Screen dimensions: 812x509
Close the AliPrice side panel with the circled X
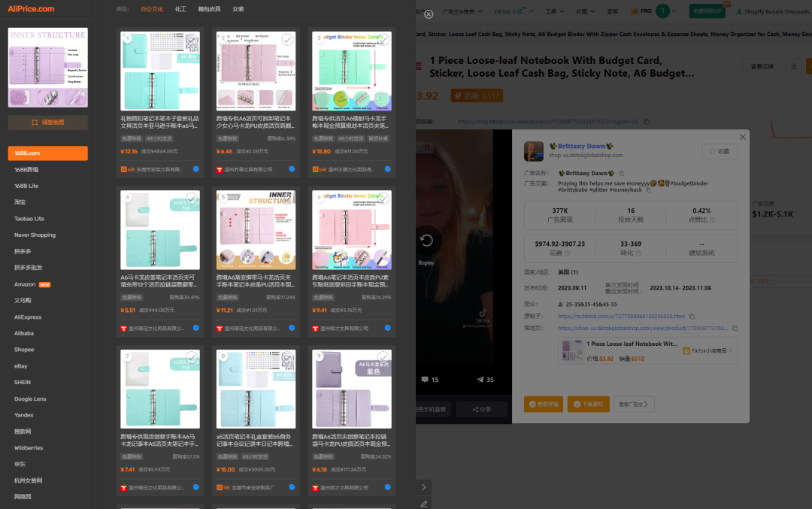click(x=429, y=14)
